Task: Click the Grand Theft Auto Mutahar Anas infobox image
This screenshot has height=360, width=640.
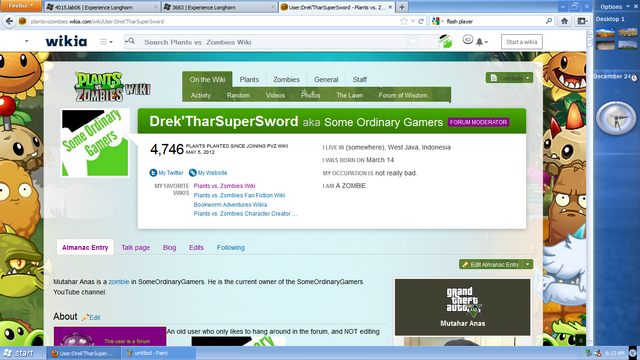Action: click(x=462, y=307)
